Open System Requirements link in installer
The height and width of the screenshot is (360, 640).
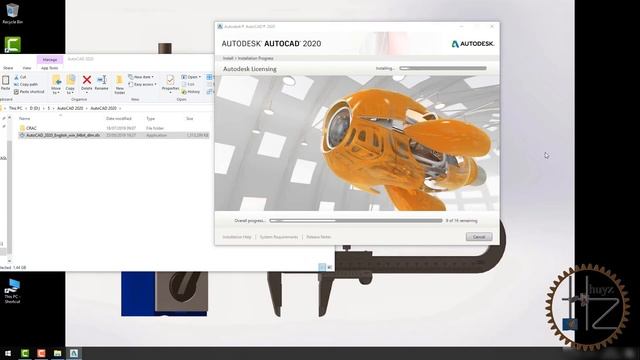click(279, 237)
